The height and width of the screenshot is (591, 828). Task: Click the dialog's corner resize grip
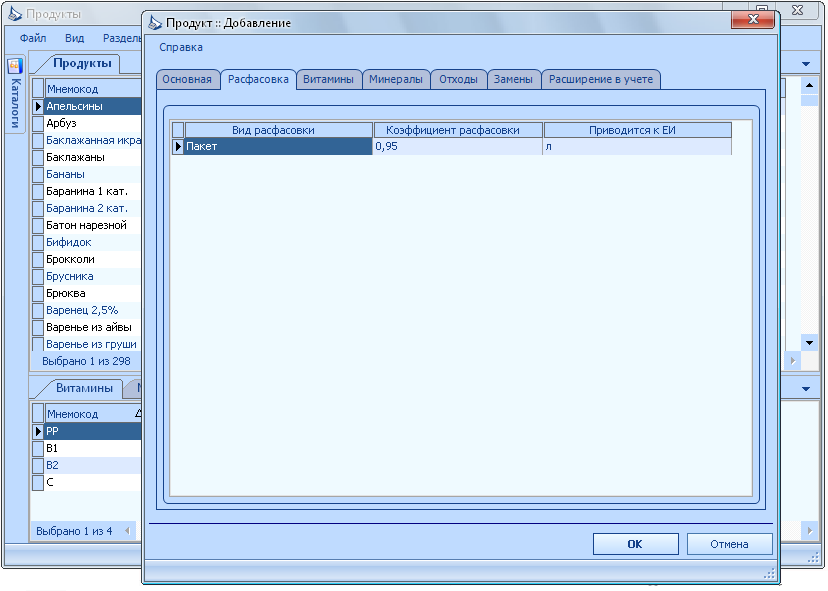[x=769, y=574]
